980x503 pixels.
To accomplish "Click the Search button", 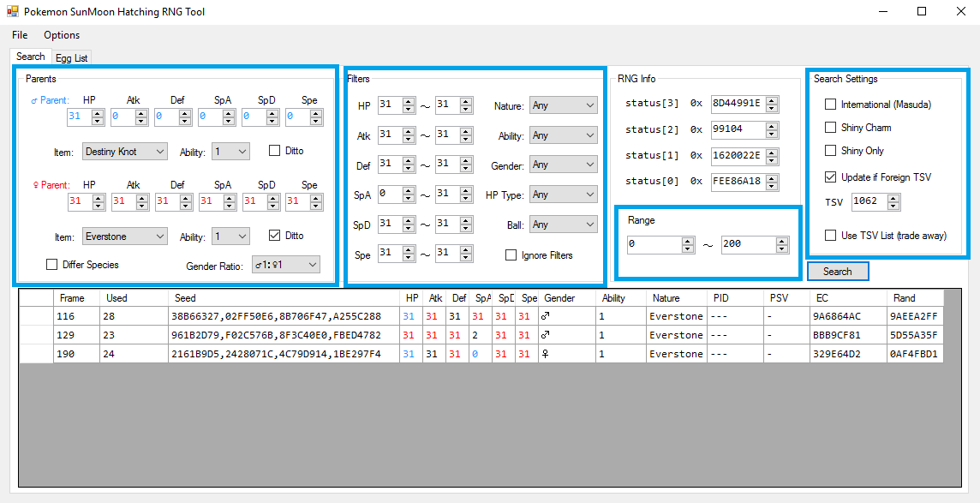I will [x=837, y=272].
